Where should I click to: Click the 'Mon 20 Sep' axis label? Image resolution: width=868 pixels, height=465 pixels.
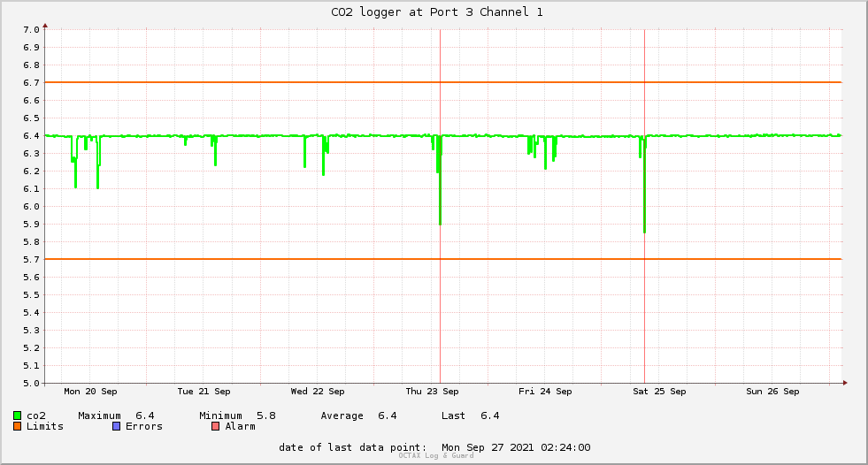tap(90, 392)
